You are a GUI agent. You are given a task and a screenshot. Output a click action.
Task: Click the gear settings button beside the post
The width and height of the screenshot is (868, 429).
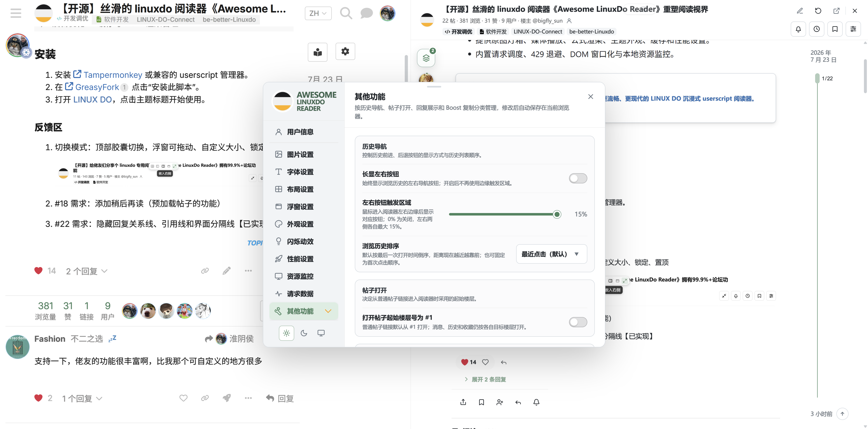[x=345, y=52]
